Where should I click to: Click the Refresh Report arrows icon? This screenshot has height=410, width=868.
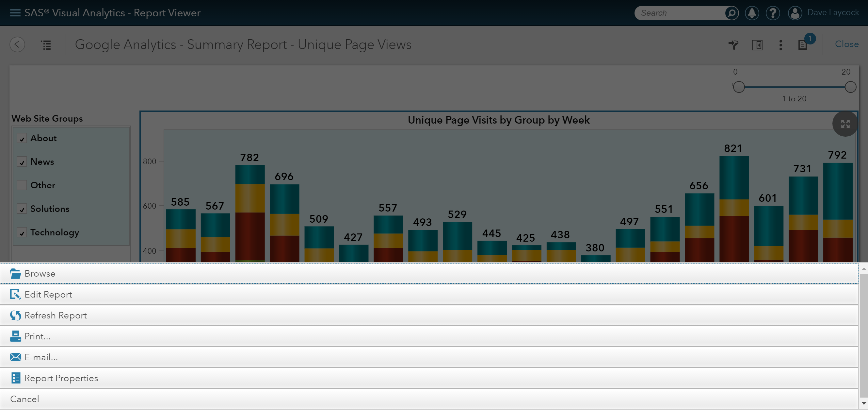pos(15,315)
